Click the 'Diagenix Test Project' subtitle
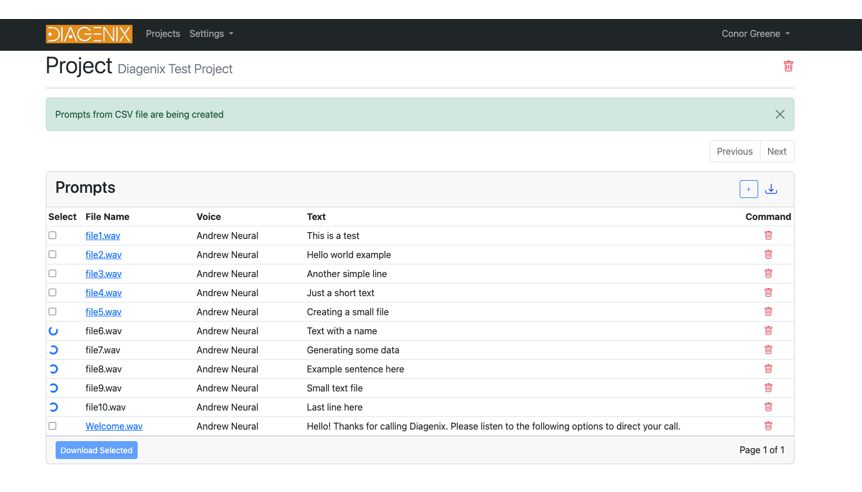Image resolution: width=862 pixels, height=492 pixels. point(175,69)
